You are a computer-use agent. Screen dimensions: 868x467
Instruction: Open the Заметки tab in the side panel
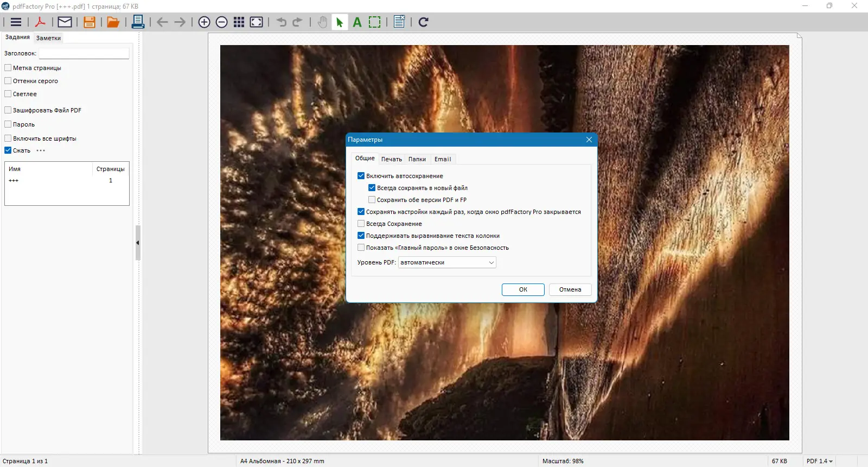click(48, 38)
